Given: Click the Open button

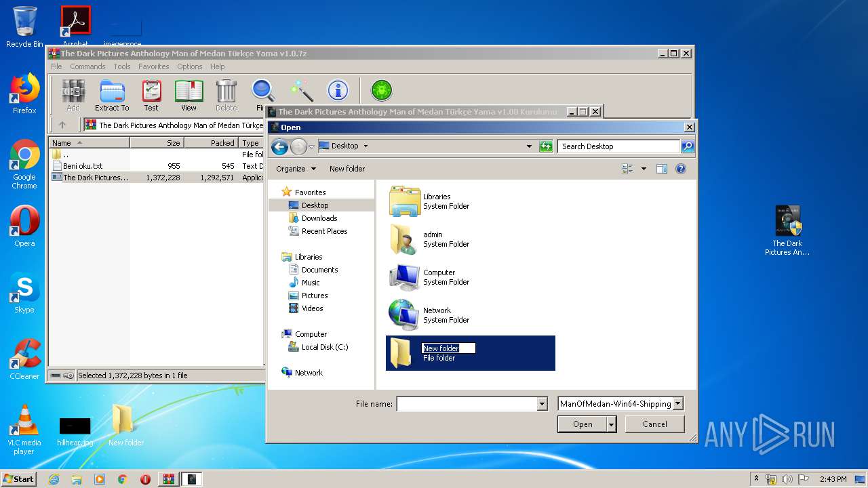Looking at the screenshot, I should tap(583, 424).
